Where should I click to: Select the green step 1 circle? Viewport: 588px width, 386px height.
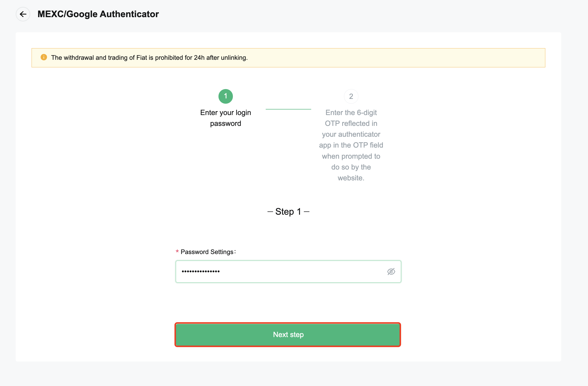(226, 96)
